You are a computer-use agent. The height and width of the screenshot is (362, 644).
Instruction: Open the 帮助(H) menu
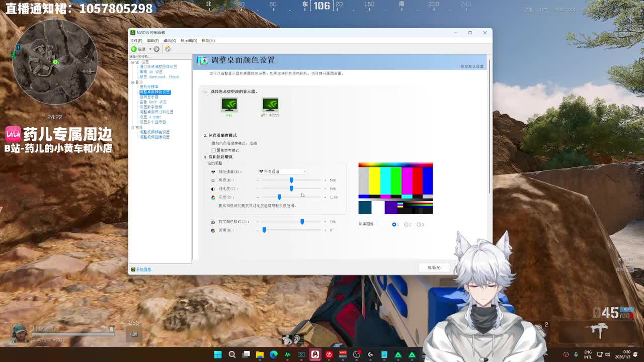(208, 41)
